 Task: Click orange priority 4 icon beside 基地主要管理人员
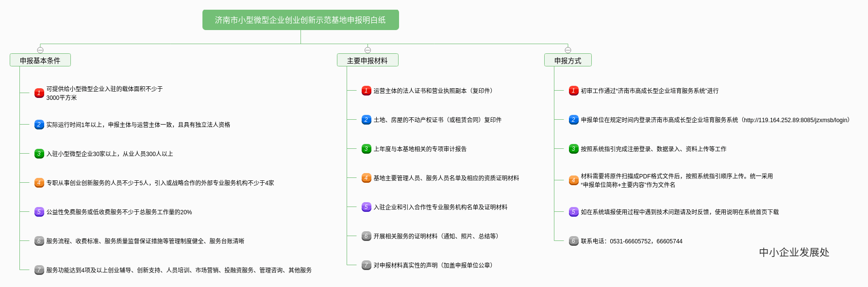(x=367, y=178)
